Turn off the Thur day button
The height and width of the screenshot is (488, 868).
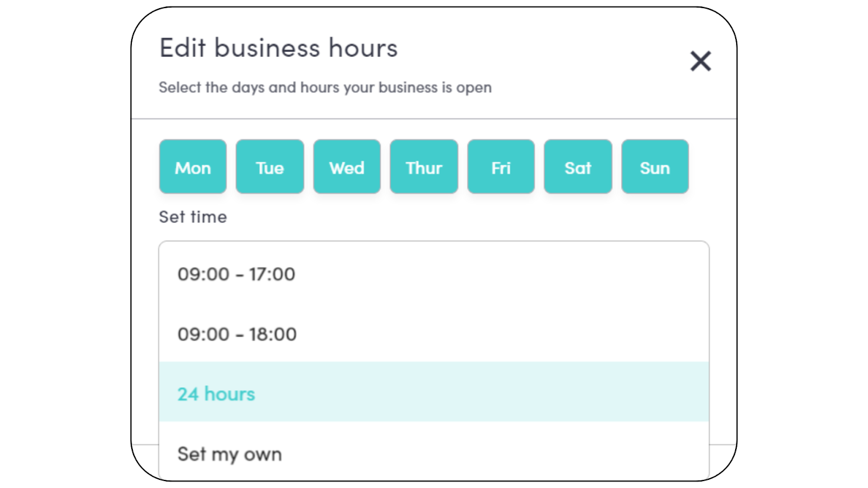coord(424,167)
